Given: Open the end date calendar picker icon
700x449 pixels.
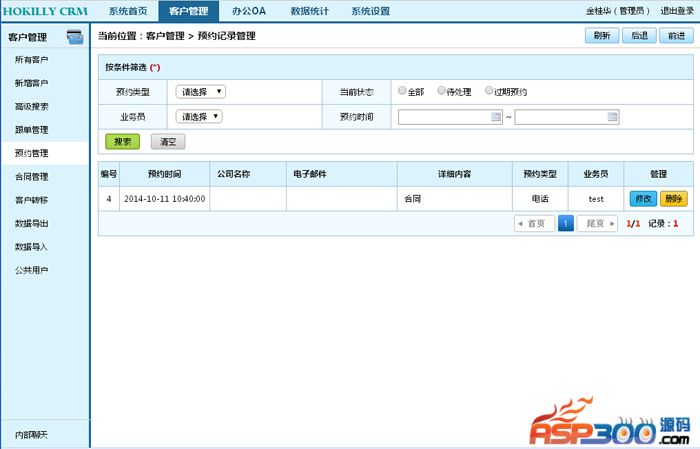Looking at the screenshot, I should tap(612, 117).
